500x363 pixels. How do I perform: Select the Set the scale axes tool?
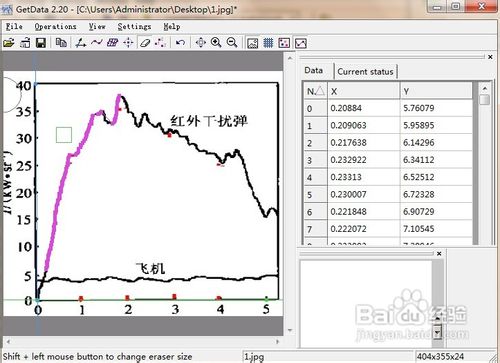(x=81, y=43)
